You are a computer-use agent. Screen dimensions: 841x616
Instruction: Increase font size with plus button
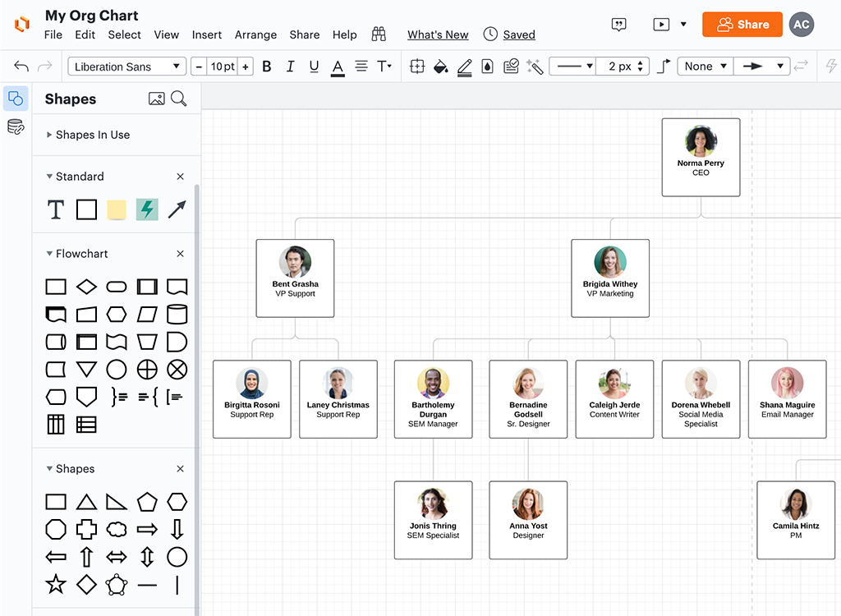(x=245, y=67)
